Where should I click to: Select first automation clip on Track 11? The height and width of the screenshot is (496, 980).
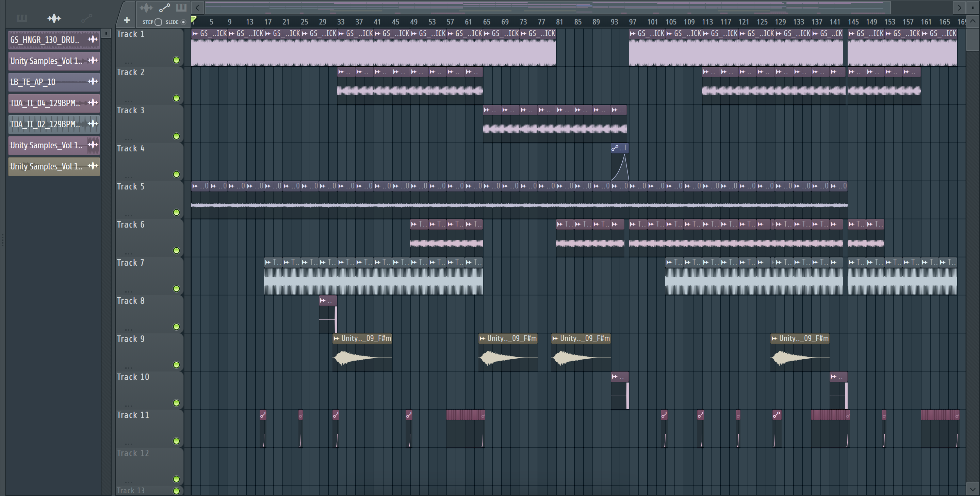click(263, 428)
